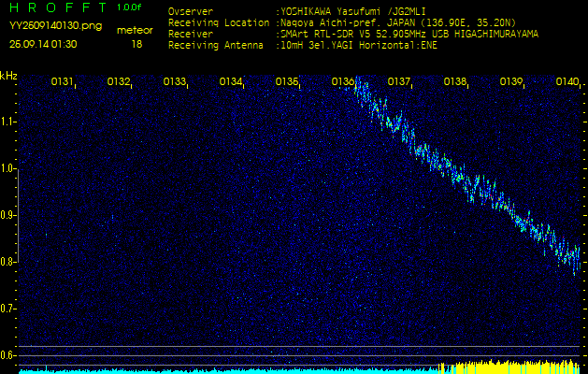
Task: Click the kHz unit label
Action: point(8,76)
